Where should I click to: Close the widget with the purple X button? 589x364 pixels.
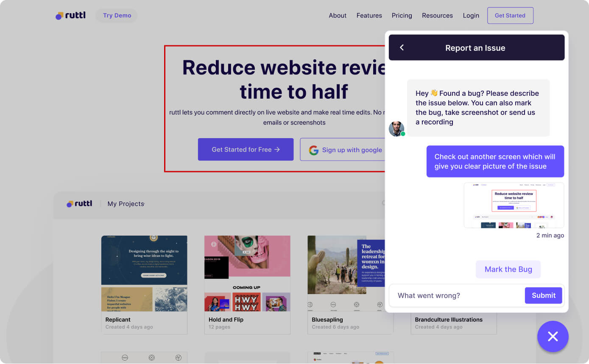[x=553, y=336]
